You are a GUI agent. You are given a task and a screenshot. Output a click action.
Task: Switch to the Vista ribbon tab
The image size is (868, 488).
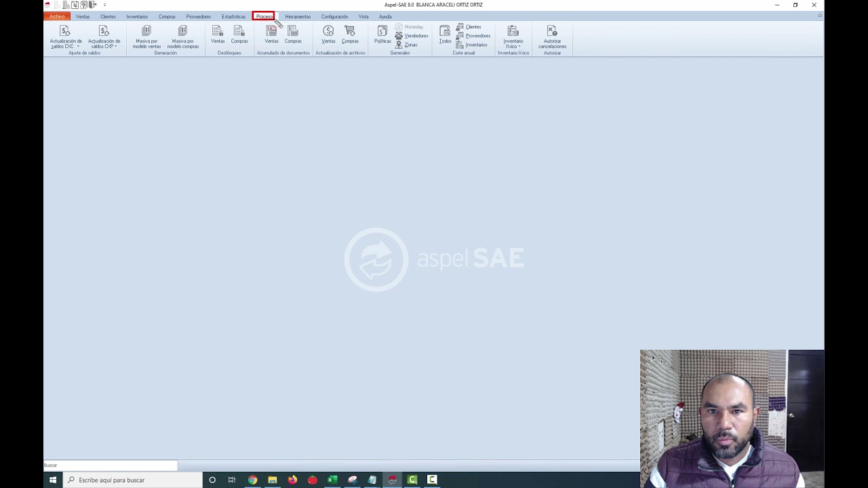pyautogui.click(x=363, y=16)
